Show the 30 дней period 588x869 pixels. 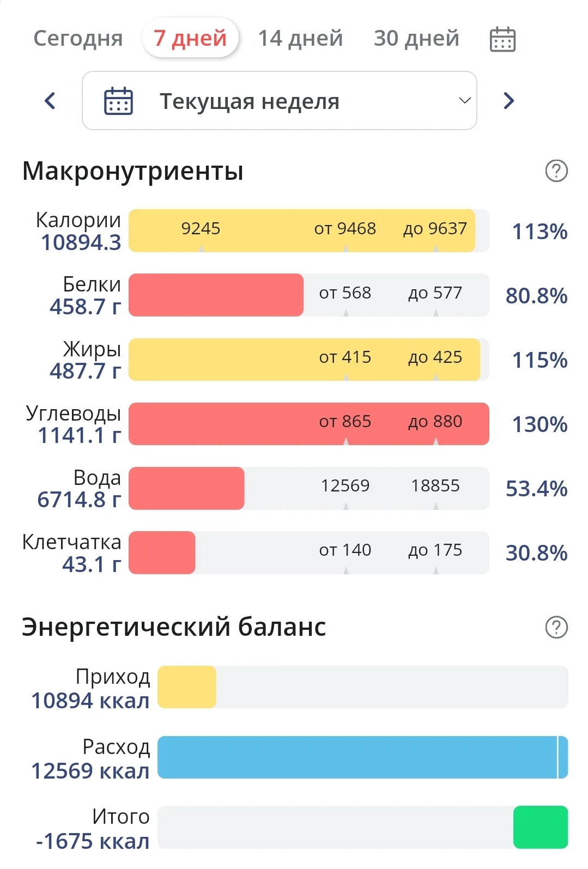(416, 39)
